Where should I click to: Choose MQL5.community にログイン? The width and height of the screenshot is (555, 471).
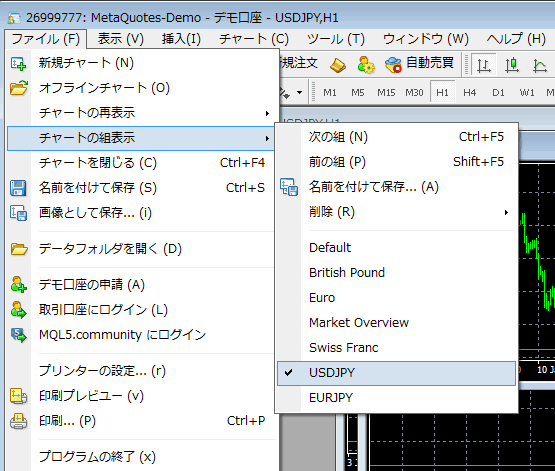pos(141,335)
